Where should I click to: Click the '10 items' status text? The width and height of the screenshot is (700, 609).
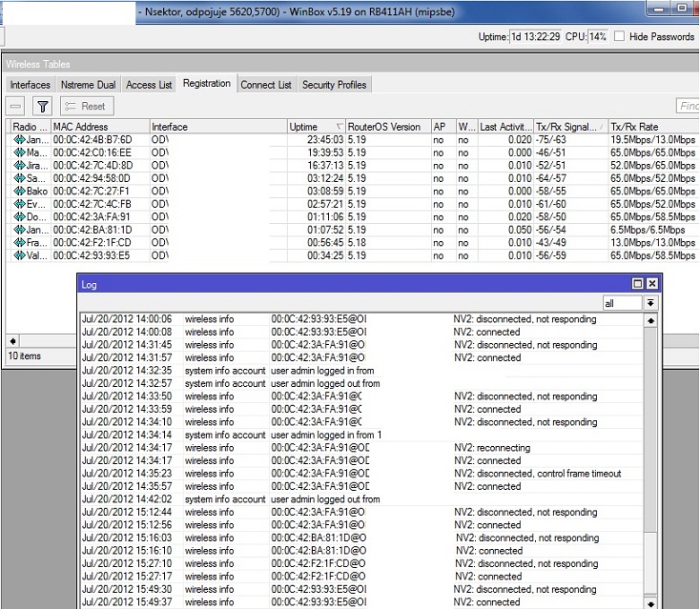click(x=25, y=356)
